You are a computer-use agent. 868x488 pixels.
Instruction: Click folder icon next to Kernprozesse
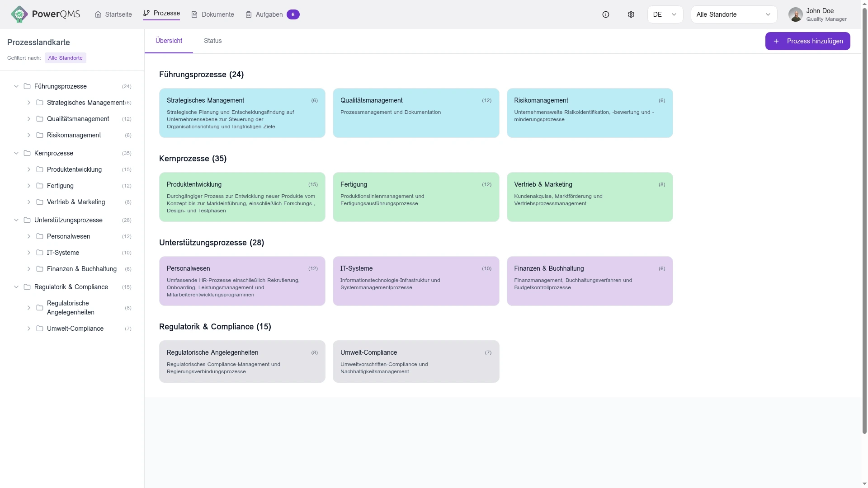tap(27, 153)
